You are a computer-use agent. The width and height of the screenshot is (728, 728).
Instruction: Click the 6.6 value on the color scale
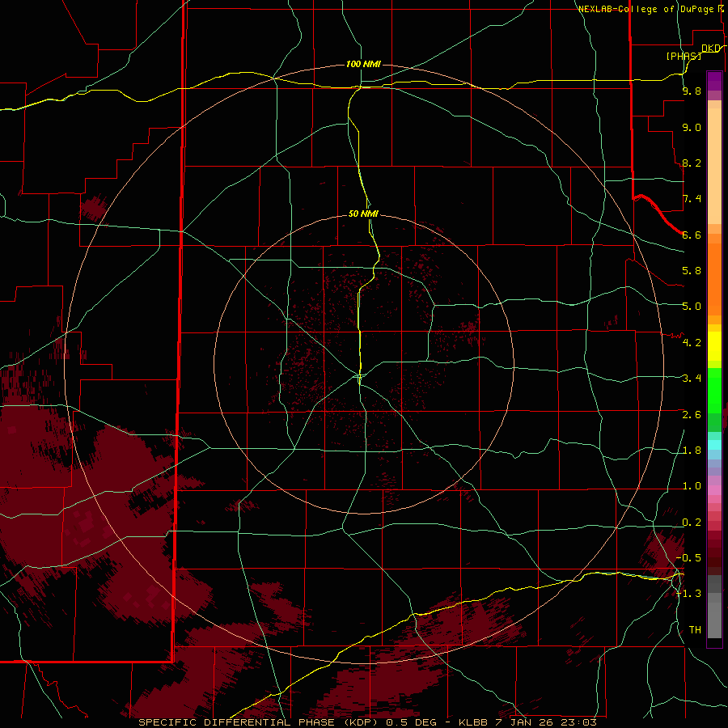click(x=692, y=235)
